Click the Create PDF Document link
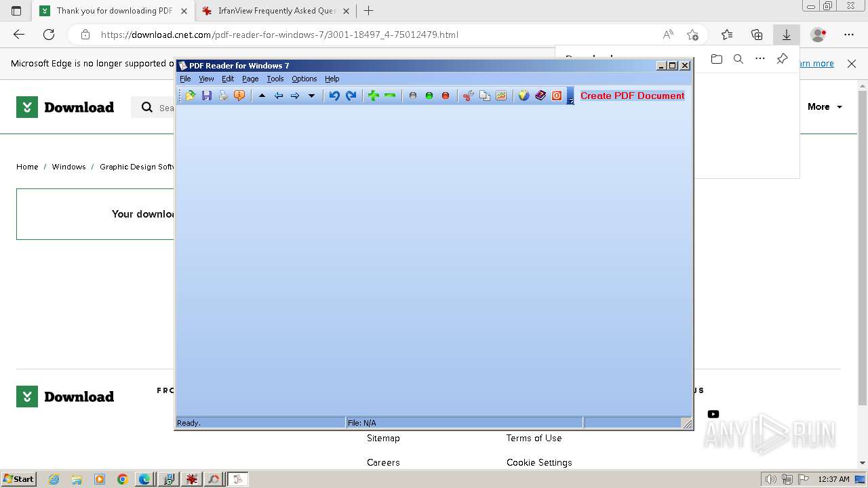Screen dimensions: 868x488 (x=633, y=96)
